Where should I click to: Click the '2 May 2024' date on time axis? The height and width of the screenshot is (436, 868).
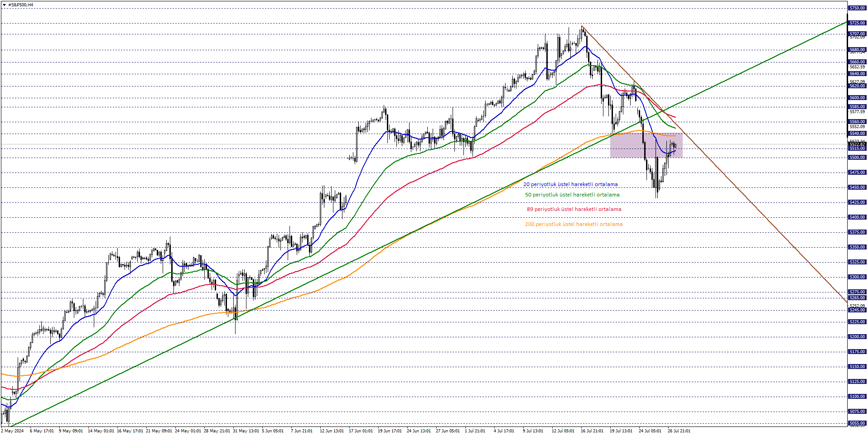(x=13, y=431)
